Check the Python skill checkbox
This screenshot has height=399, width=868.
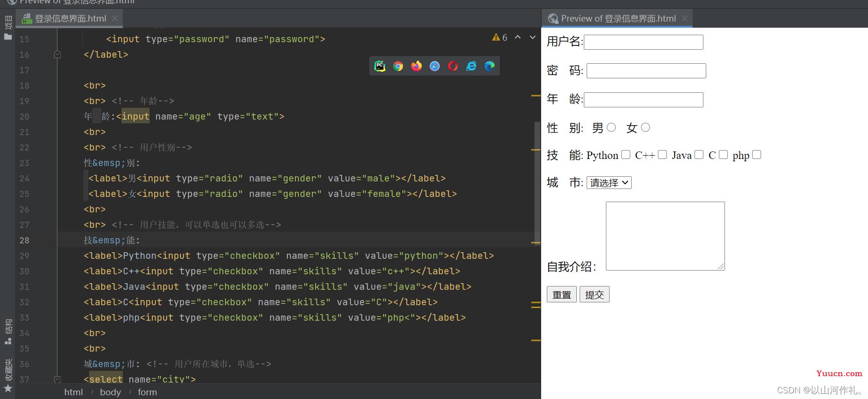(626, 155)
